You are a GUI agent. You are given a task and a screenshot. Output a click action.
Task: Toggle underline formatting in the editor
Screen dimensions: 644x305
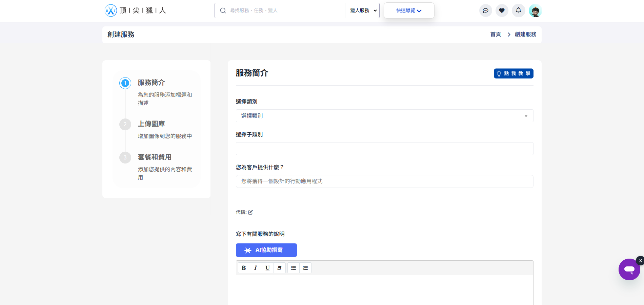click(x=267, y=268)
